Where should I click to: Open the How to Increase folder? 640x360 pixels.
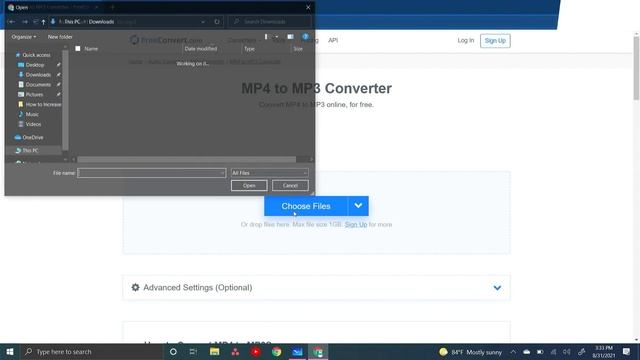pos(40,104)
